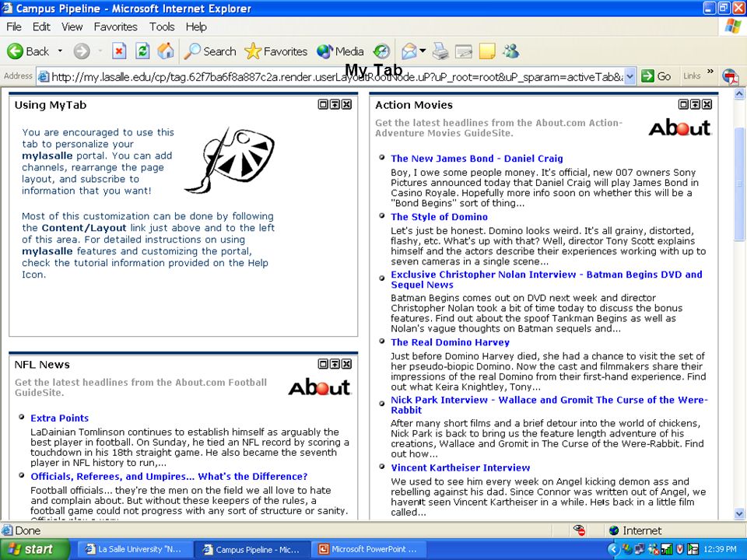Screen dimensions: 747x560
Task: Click the page scrollbar up arrow
Action: point(739,94)
